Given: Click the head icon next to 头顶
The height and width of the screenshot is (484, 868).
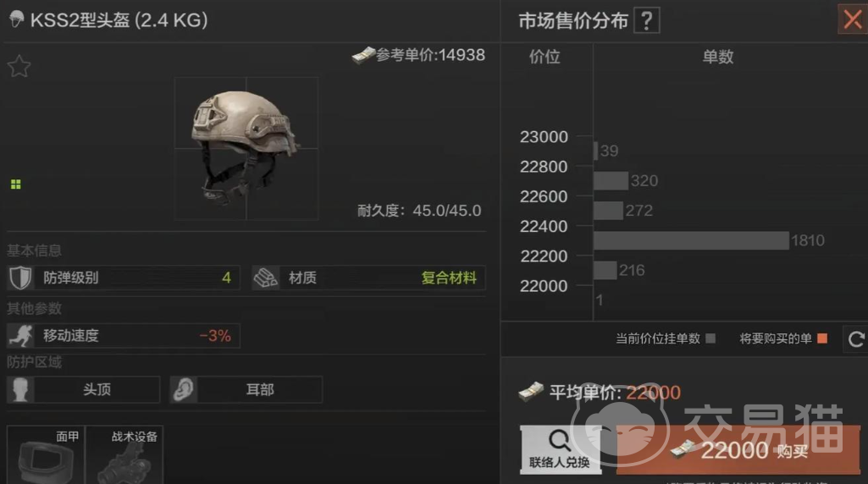Looking at the screenshot, I should (x=20, y=389).
